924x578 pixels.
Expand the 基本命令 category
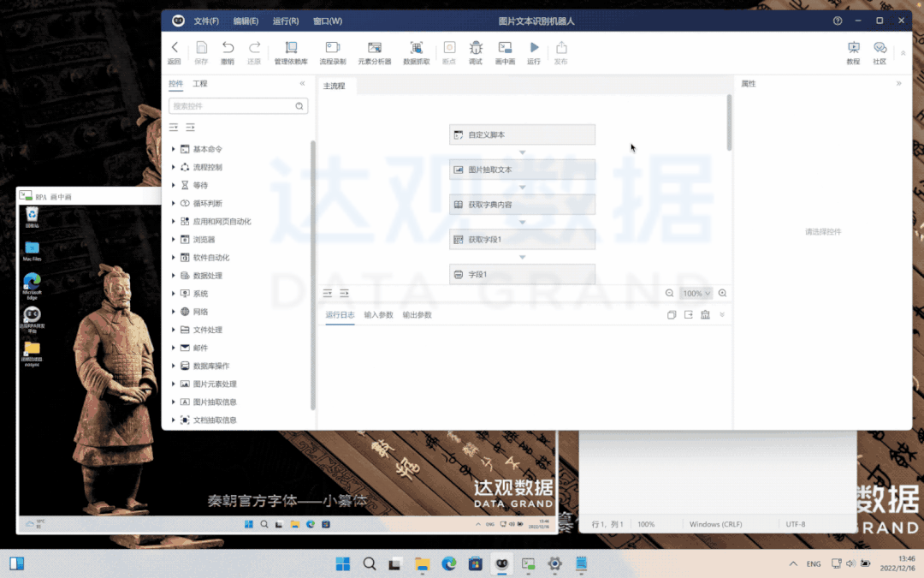click(173, 149)
